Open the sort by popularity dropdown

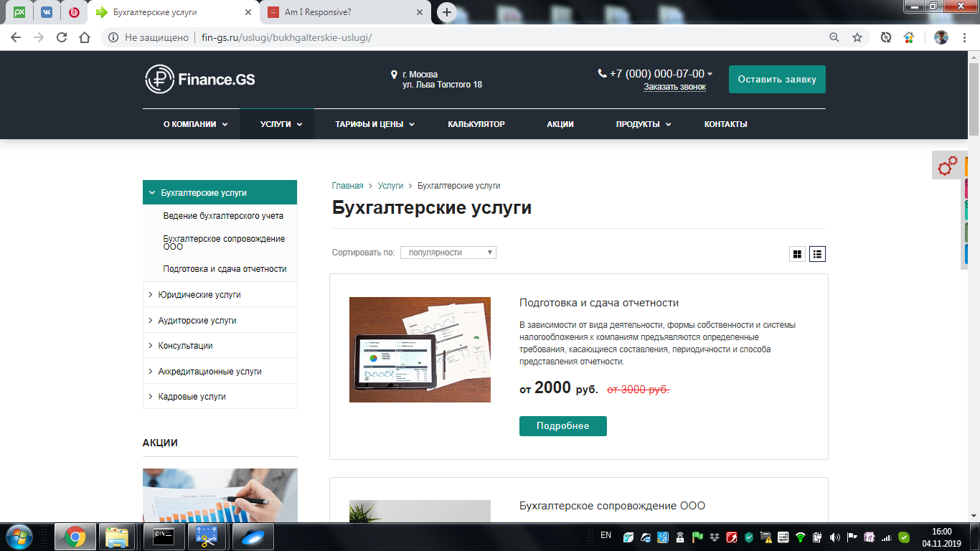tap(448, 253)
